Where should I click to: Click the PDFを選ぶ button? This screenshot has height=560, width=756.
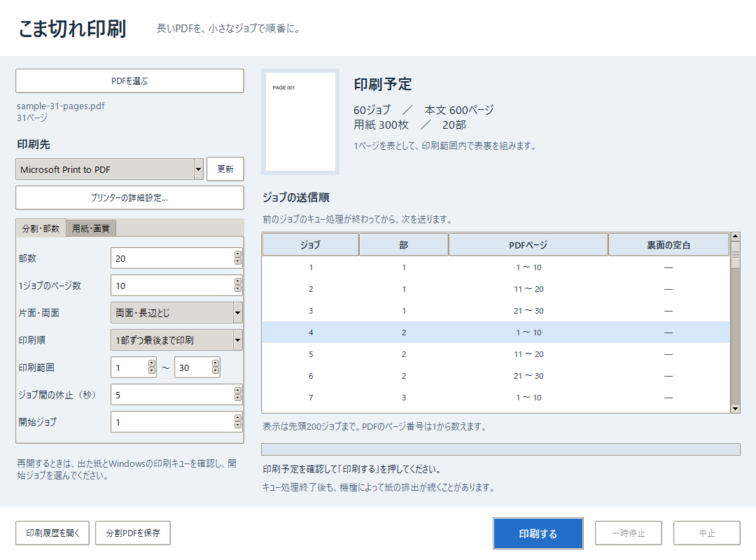tap(129, 81)
